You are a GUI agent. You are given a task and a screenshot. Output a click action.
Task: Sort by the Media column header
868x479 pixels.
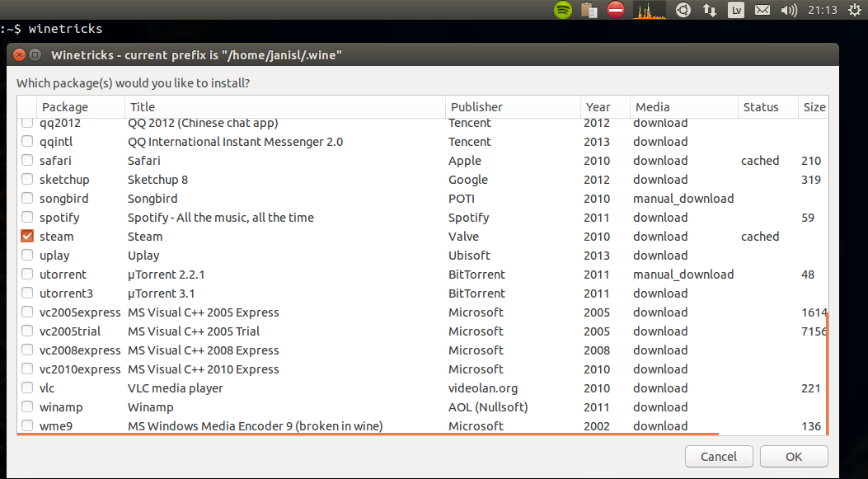[684, 107]
